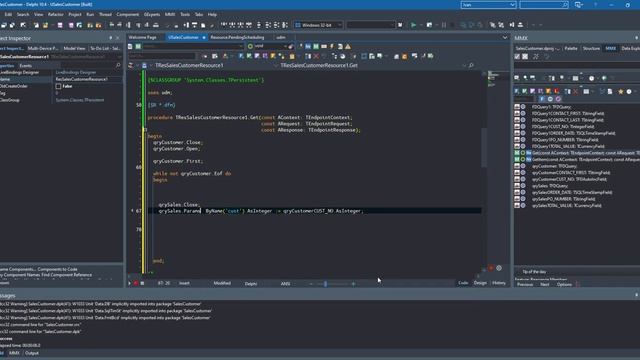This screenshot has height=360, width=640.
Task: Switch to the Events tab in Object Inspector
Action: click(x=25, y=66)
